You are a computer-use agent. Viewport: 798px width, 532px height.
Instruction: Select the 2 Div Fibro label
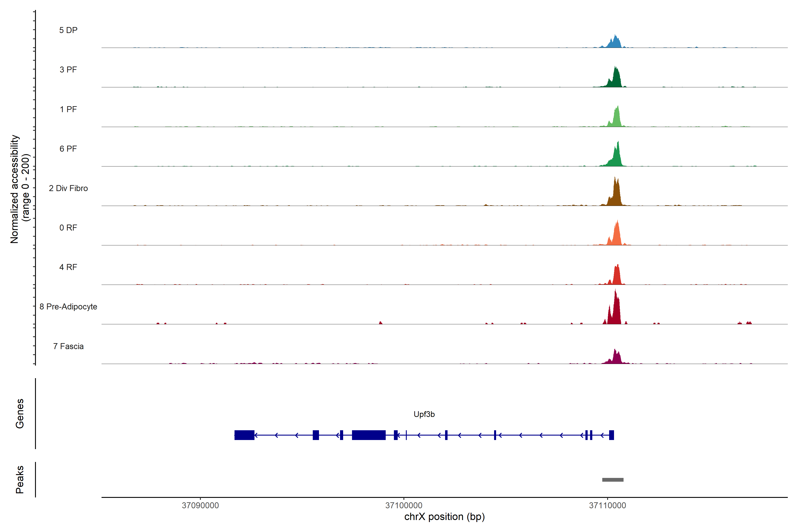68,188
